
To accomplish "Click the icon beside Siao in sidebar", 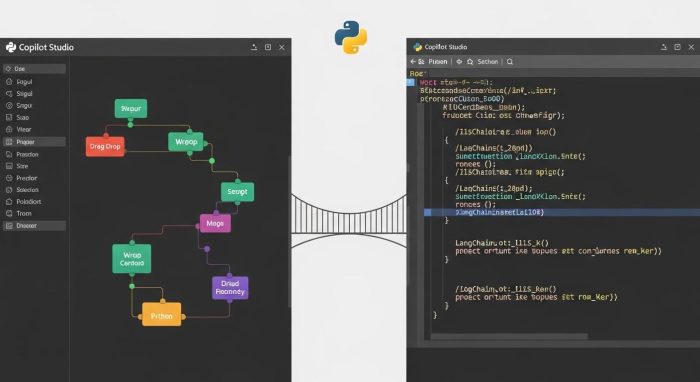I will 9,117.
